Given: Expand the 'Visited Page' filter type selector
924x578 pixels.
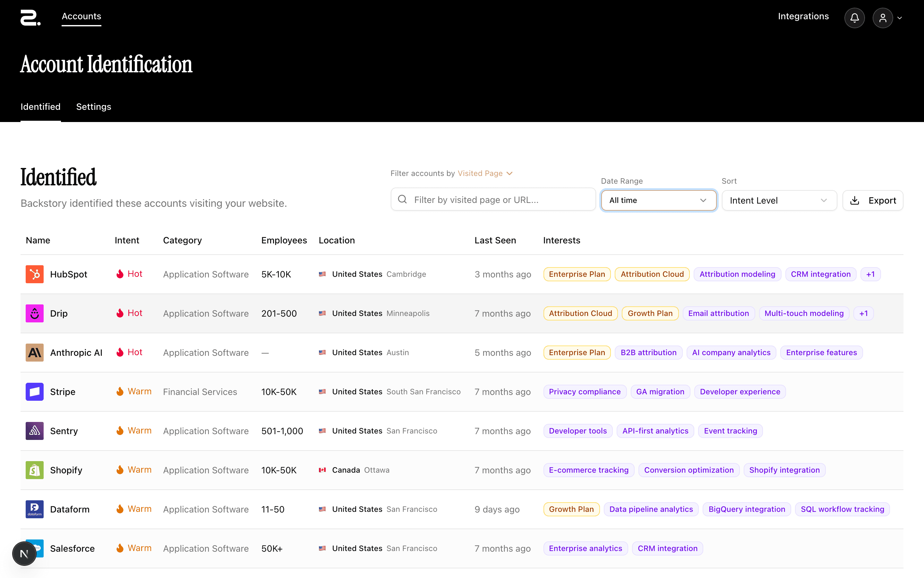Looking at the screenshot, I should 485,173.
